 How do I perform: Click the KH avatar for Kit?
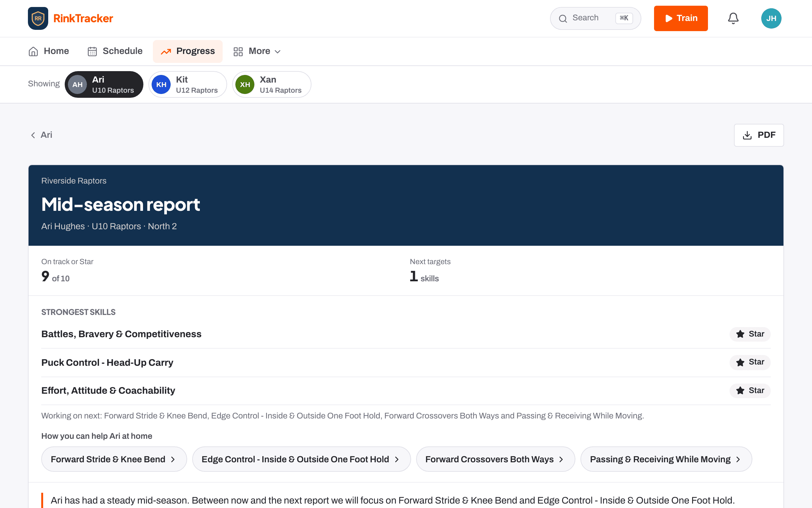161,84
